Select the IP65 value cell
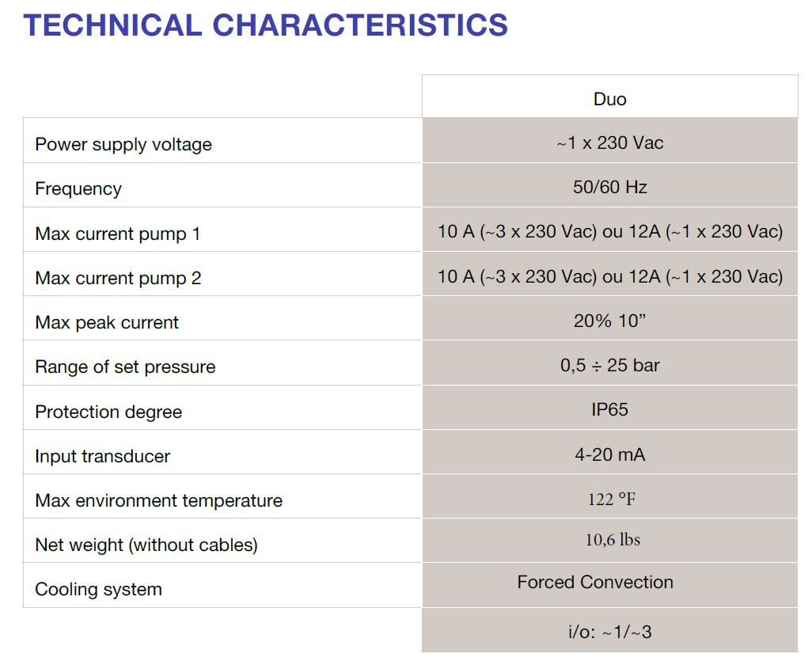The width and height of the screenshot is (812, 669). point(609,408)
